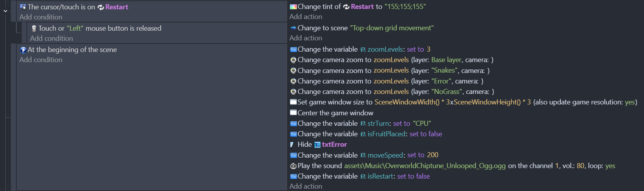Image resolution: width=644 pixels, height=191 pixels.
Task: Click the Hide action icon beside txtError
Action: pos(293,144)
